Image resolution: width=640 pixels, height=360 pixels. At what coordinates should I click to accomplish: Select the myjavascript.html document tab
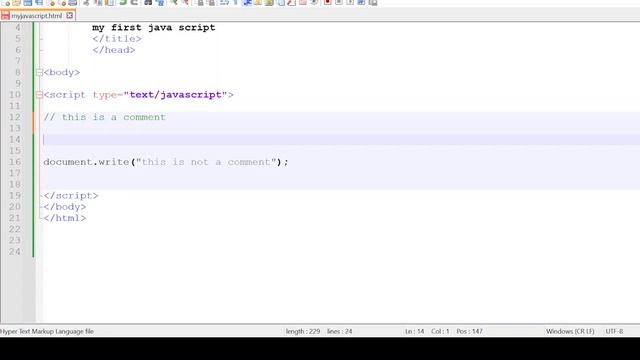(37, 16)
